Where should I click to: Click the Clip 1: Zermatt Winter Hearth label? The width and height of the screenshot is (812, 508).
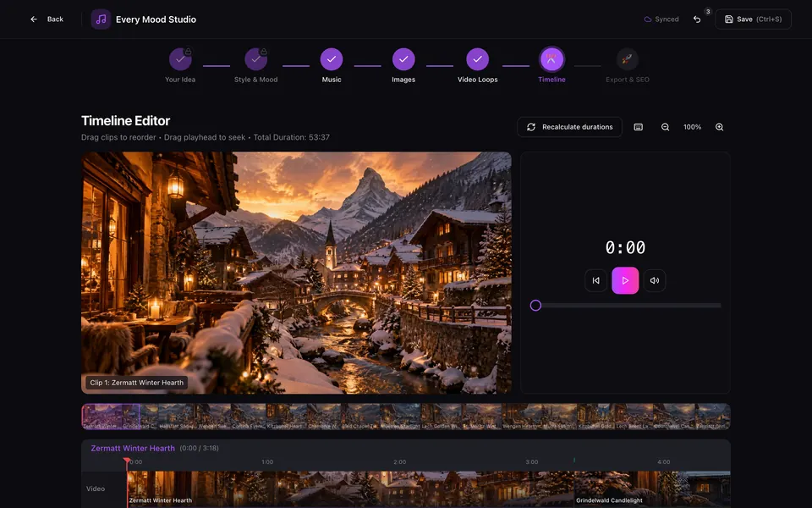coord(137,383)
